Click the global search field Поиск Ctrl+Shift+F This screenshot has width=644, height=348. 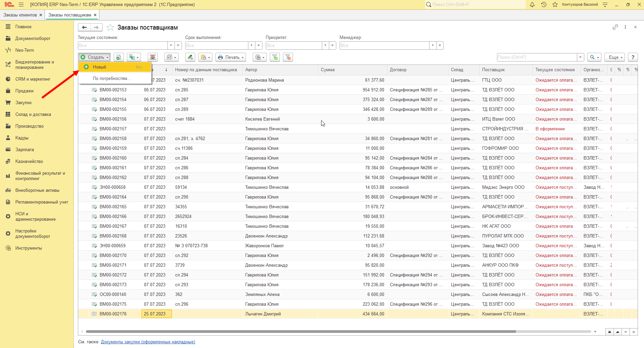click(475, 5)
